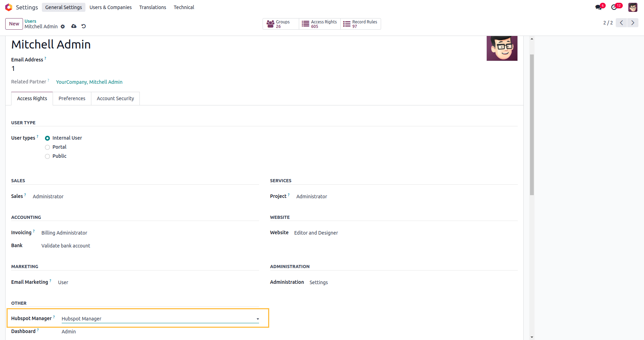Screen dimensions: 644x340
Task: Change the Sales access level Administrator
Action: pyautogui.click(x=48, y=197)
